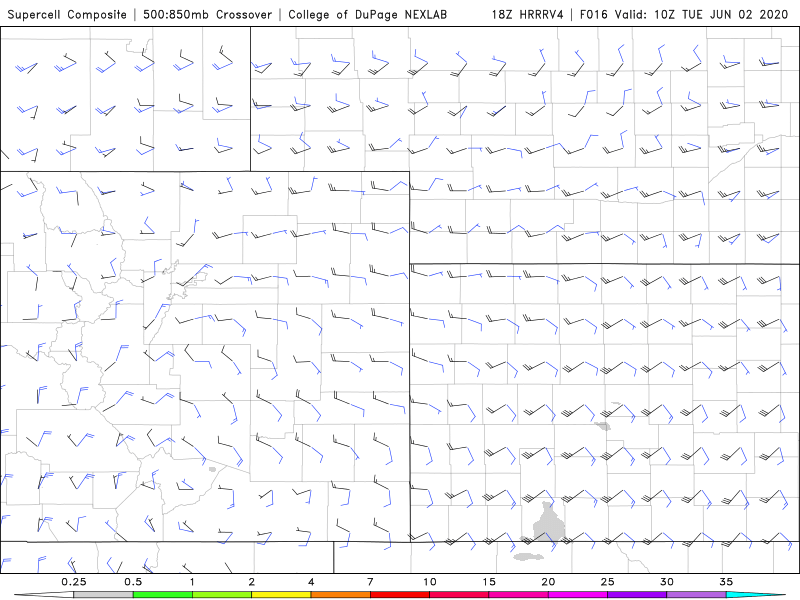Click the green legend swatch between 0.5 and 1

163,595
